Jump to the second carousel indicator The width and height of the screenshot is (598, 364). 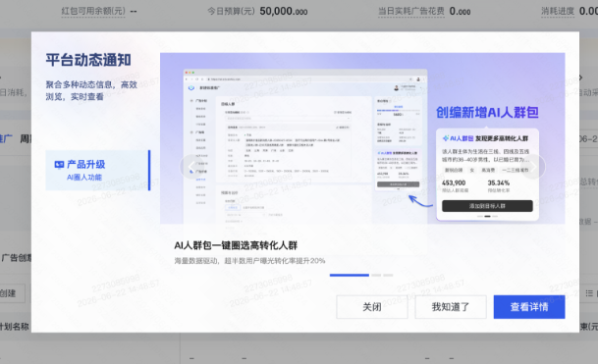pyautogui.click(x=376, y=275)
